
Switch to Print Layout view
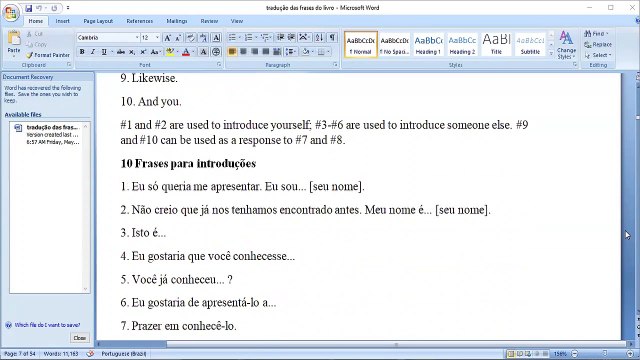tap(511, 353)
